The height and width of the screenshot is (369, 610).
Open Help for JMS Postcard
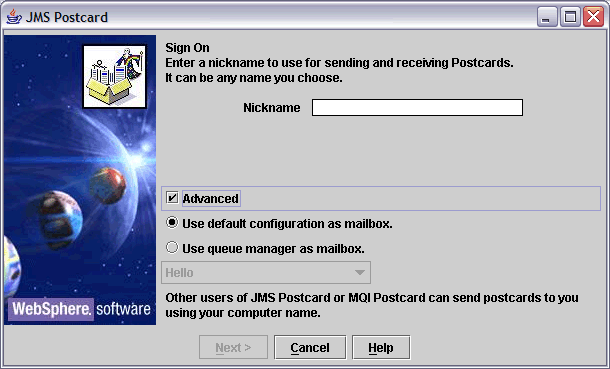click(x=381, y=347)
